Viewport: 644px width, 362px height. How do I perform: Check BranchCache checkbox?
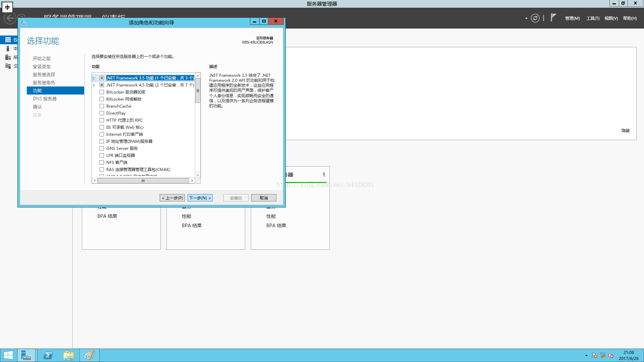click(102, 106)
